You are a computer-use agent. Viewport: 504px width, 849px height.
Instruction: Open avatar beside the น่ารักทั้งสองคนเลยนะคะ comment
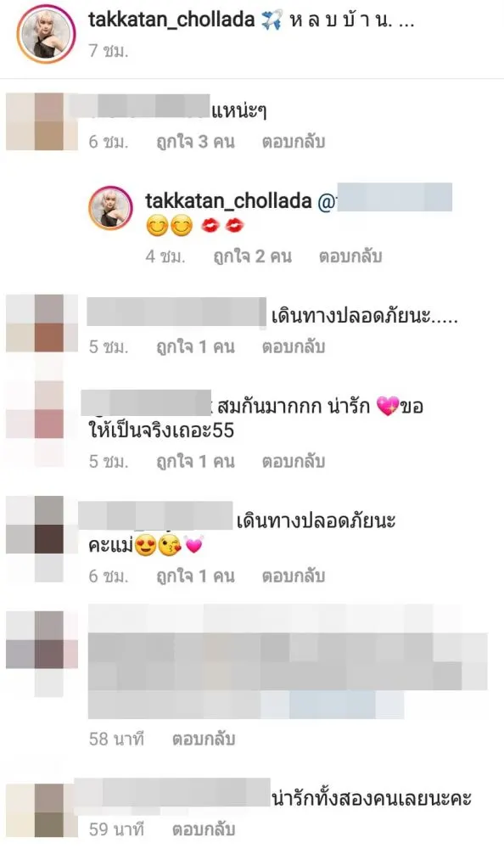coord(42,809)
